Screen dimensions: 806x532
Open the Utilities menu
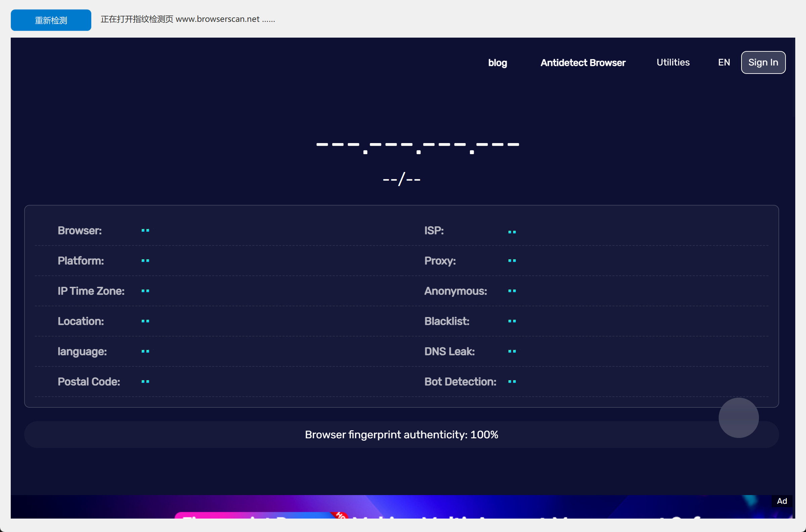pos(673,62)
